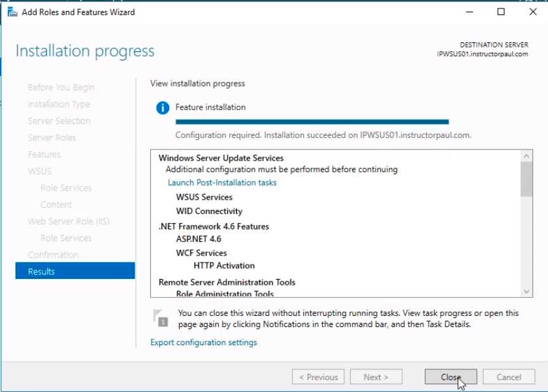The image size is (548, 392).
Task: Click .NET Framework 4.6 Features entry
Action: click(x=214, y=226)
